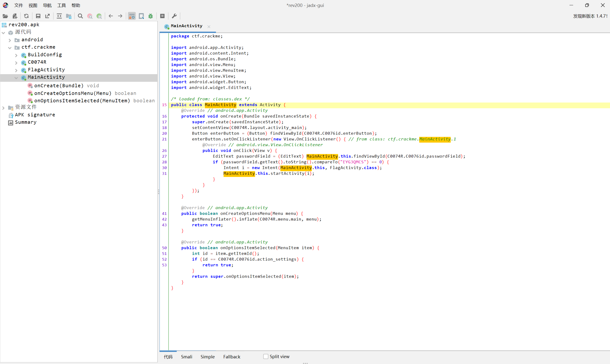Image resolution: width=610 pixels, height=364 pixels.
Task: Select the APK signature tree item
Action: click(x=35, y=115)
